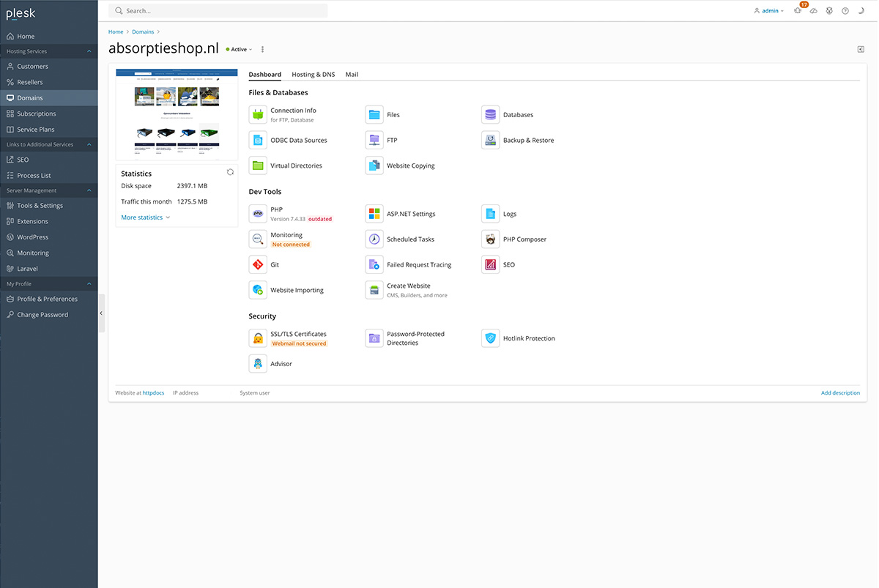Screen dimensions: 879x588
Task: Open the Scheduled Tasks clock icon
Action: (374, 239)
